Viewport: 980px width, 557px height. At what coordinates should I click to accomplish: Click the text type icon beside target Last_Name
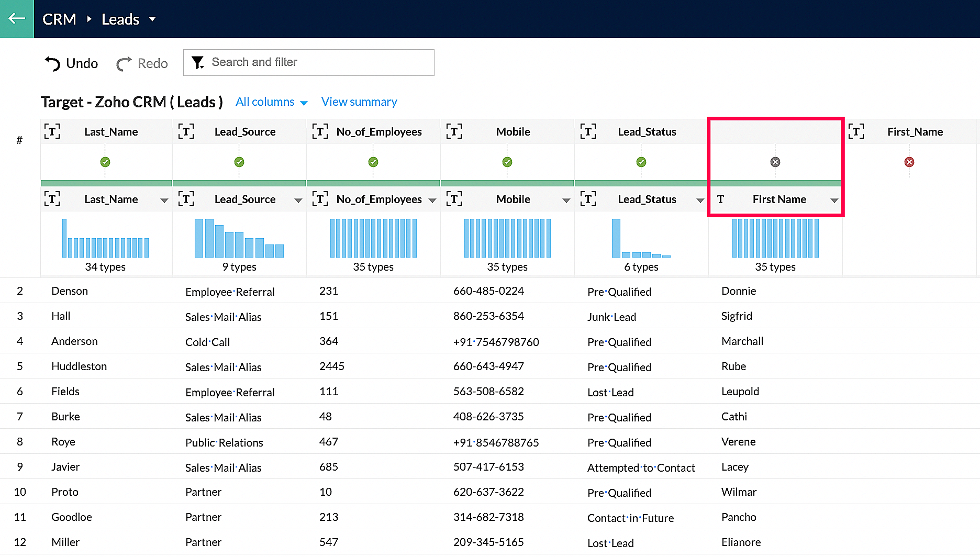pos(52,131)
